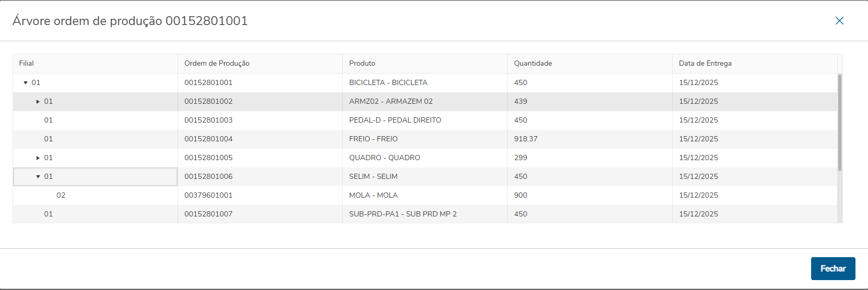Collapse the SELIM order 00152801006 node

(38, 177)
